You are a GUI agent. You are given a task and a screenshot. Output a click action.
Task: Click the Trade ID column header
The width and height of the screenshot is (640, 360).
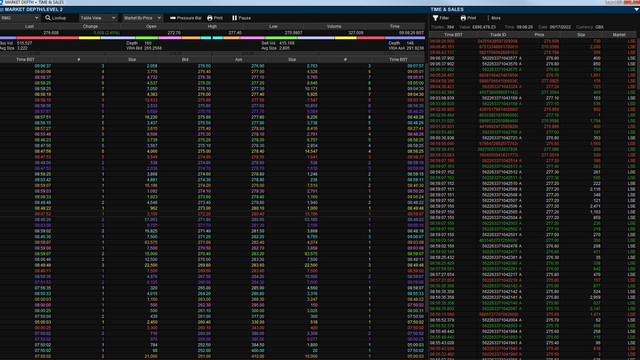click(498, 35)
